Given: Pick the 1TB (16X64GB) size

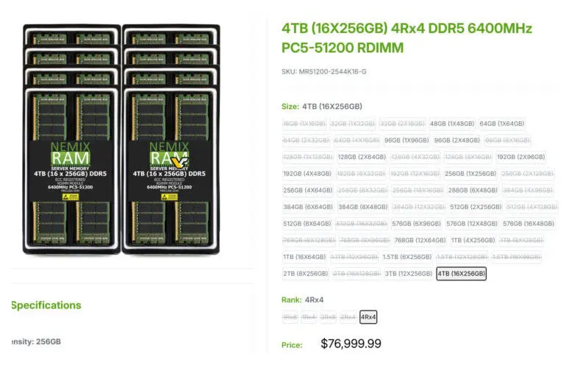Looking at the screenshot, I should (x=304, y=257).
